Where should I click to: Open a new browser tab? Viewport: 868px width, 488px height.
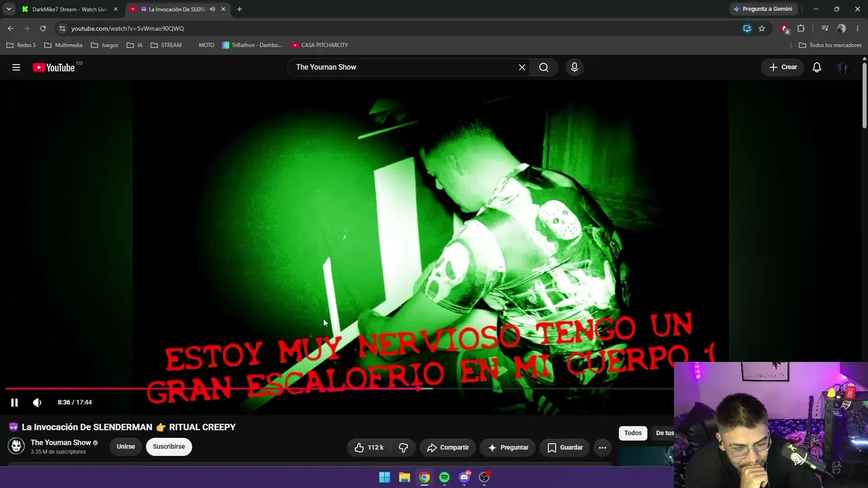[x=239, y=9]
